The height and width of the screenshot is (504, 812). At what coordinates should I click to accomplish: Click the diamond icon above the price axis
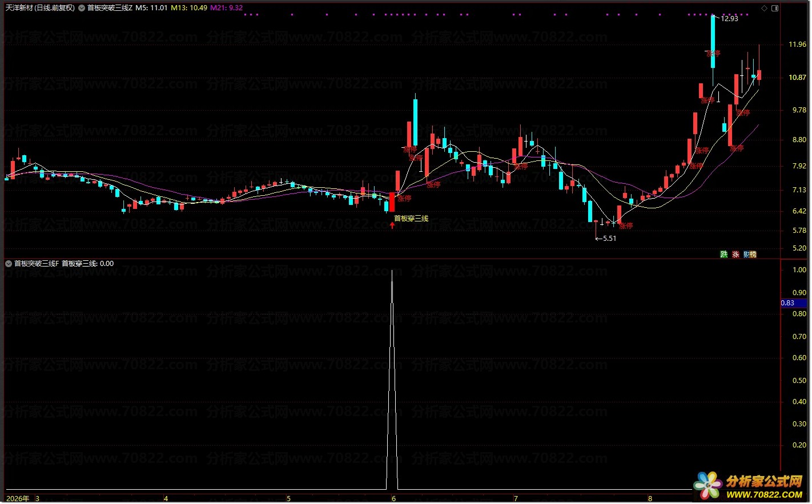[765, 9]
